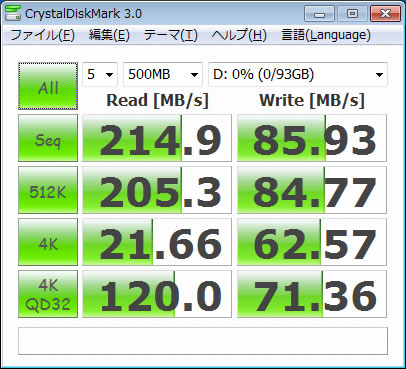Run all benchmarks with All button

click(48, 86)
